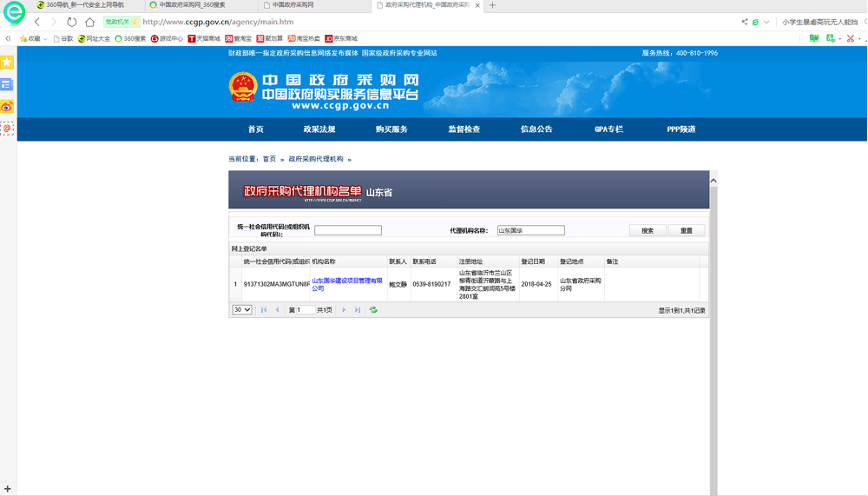The height and width of the screenshot is (496, 868).
Task: Open the 信息公告 navigation menu item
Action: (536, 129)
